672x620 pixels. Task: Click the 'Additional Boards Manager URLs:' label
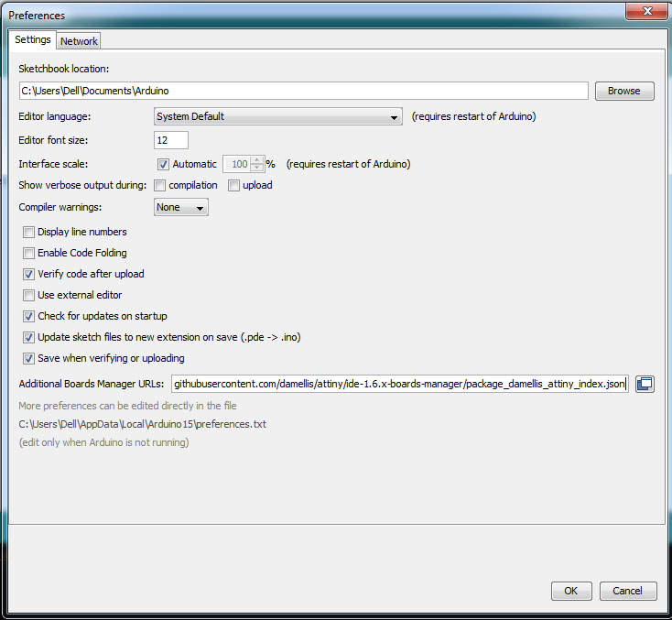click(92, 384)
